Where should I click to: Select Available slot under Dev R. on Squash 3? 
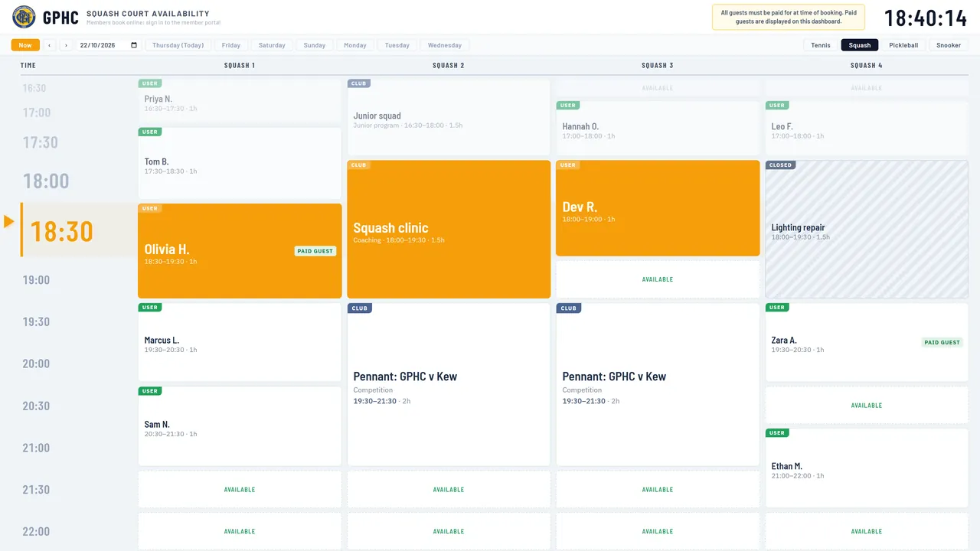tap(658, 279)
